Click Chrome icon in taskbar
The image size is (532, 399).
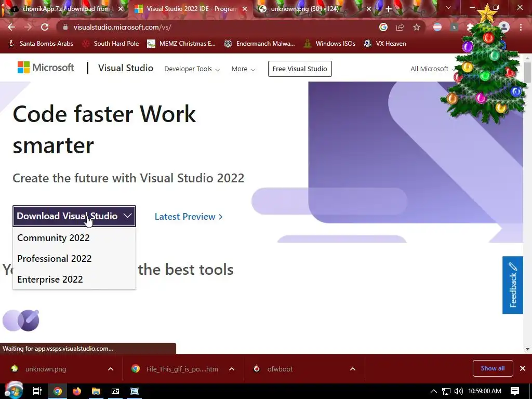(58, 391)
